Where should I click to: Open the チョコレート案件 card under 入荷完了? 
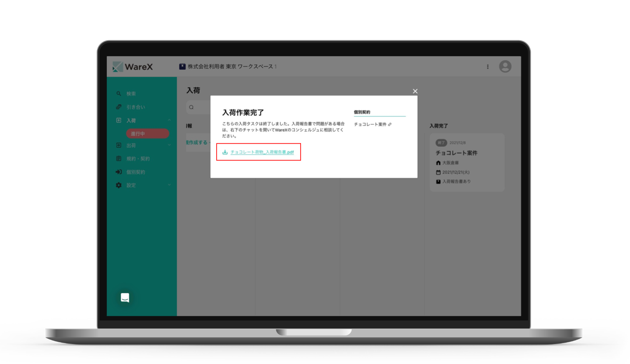(x=467, y=162)
